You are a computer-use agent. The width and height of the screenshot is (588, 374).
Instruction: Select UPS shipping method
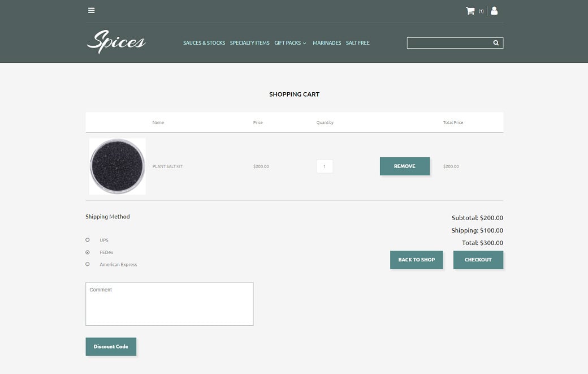(x=88, y=240)
